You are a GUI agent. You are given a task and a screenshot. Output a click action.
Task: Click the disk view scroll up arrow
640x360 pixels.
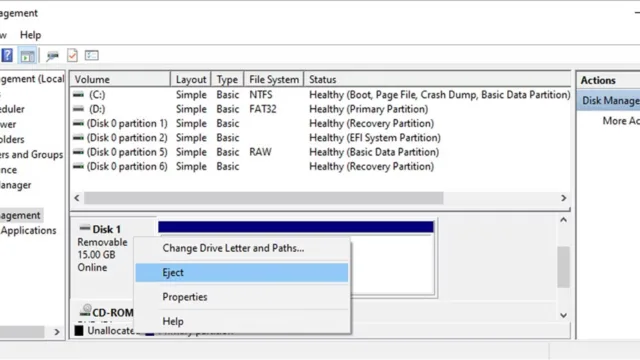tap(563, 220)
